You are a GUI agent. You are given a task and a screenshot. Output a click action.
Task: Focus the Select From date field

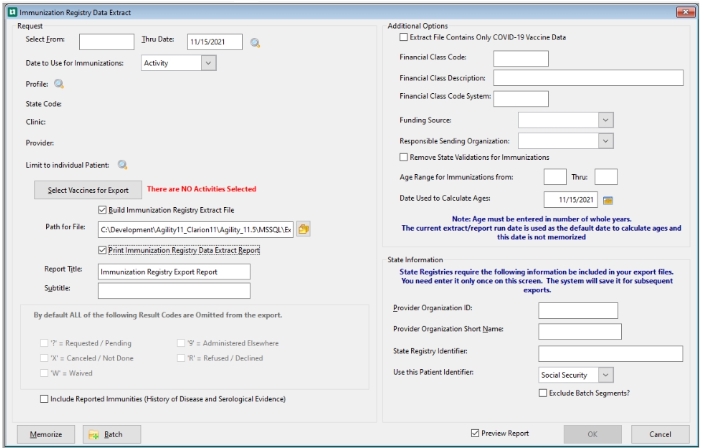[x=106, y=41]
